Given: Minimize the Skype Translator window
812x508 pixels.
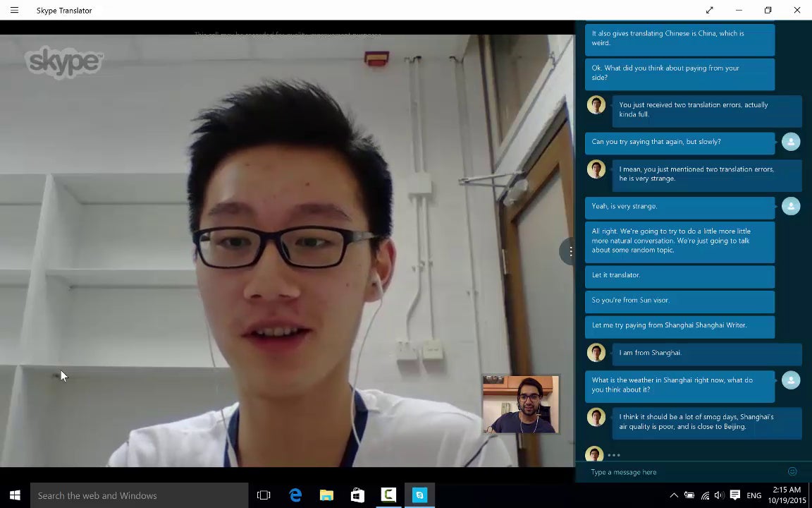Looking at the screenshot, I should point(739,10).
